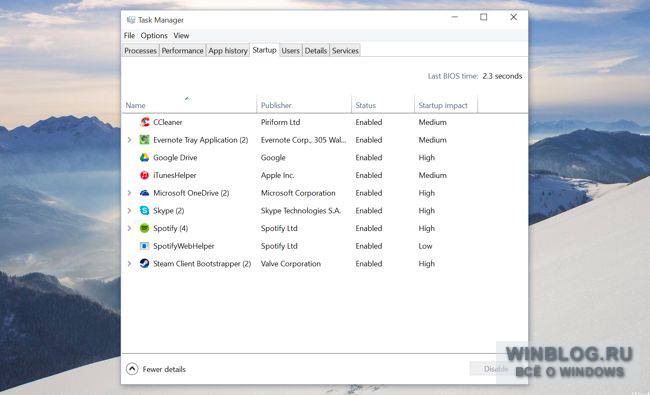Click the CCleaner app icon
Screen dimensions: 650x395
coord(145,122)
